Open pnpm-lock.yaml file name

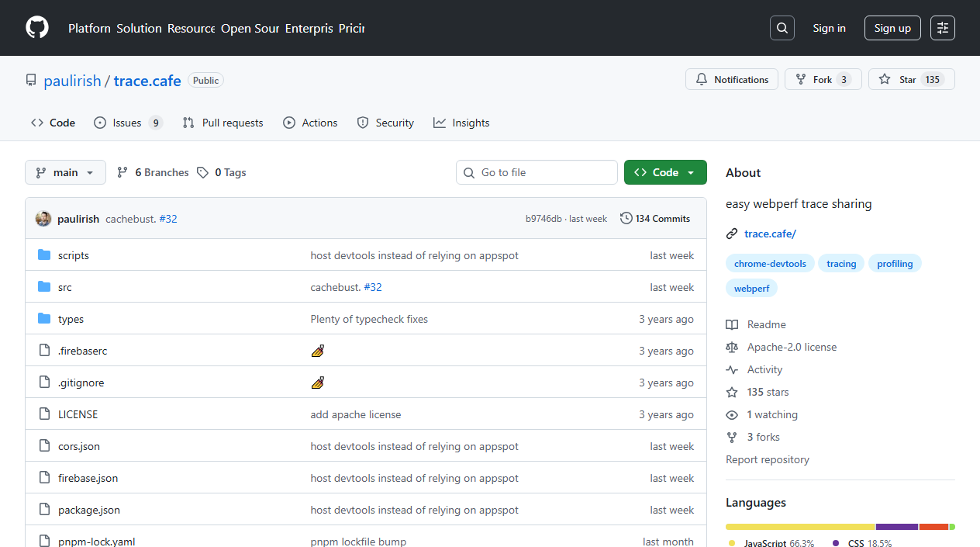pos(97,542)
